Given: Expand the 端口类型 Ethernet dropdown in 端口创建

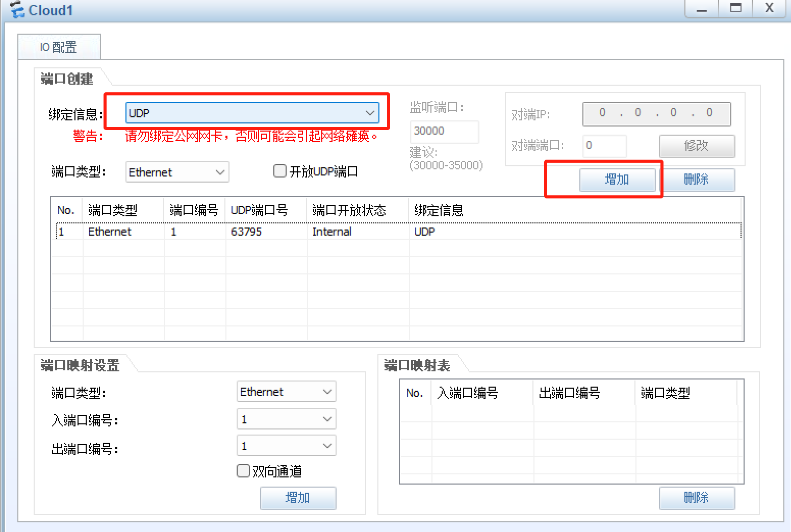Looking at the screenshot, I should pyautogui.click(x=177, y=172).
